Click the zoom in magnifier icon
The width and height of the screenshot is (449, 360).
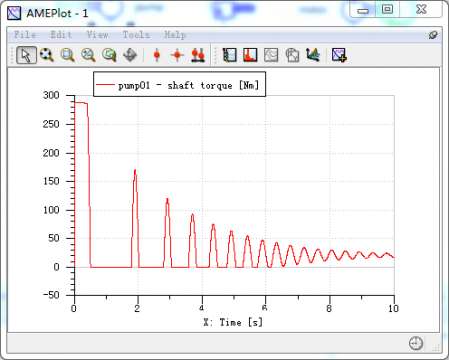click(x=88, y=55)
